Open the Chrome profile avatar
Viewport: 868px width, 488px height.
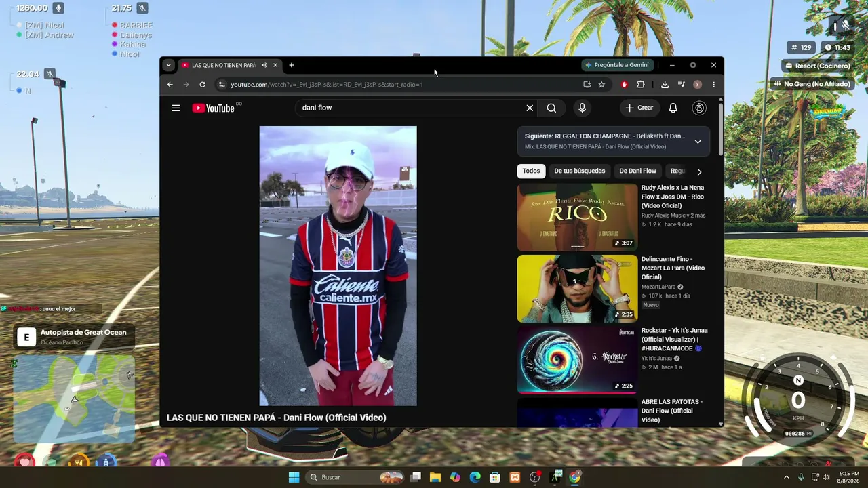tap(697, 85)
